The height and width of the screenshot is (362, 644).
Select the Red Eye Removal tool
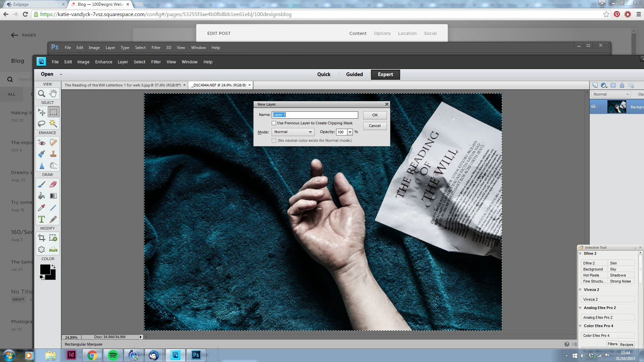pos(42,143)
